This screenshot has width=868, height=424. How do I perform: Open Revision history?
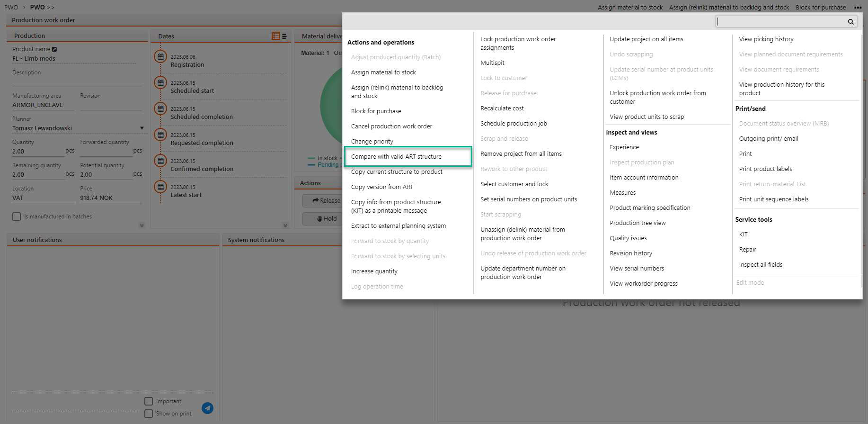[631, 253]
